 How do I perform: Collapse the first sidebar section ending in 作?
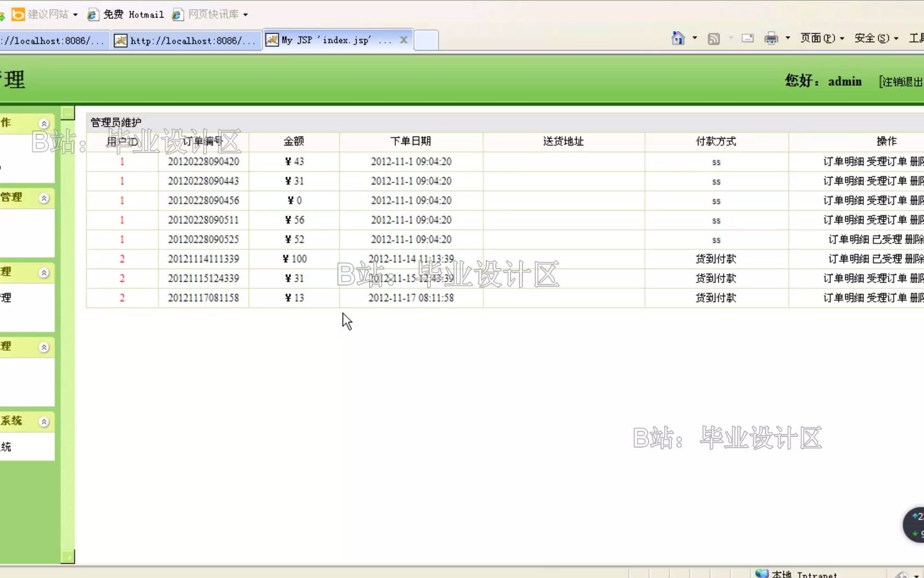coord(44,124)
